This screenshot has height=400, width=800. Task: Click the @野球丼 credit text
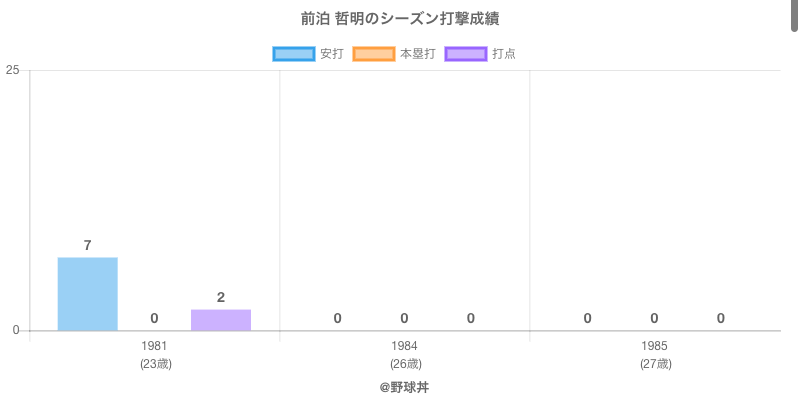404,386
